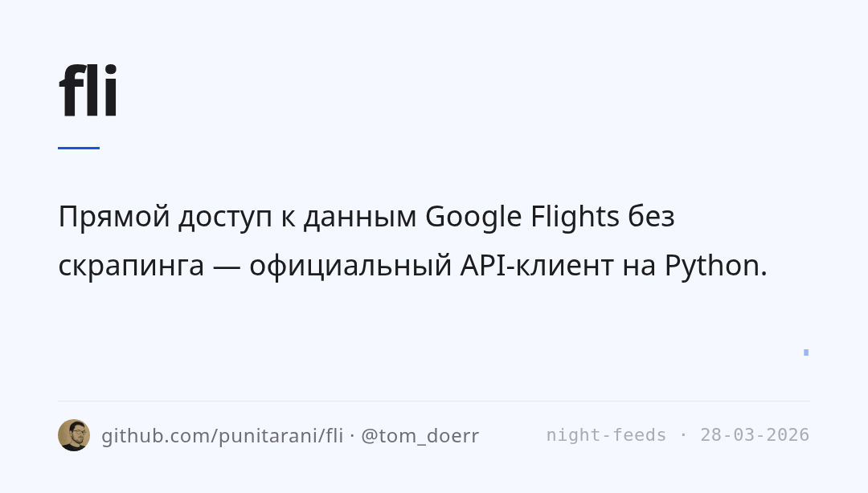Click the dot separator after night-feeds
The height and width of the screenshot is (493, 868).
[x=683, y=435]
